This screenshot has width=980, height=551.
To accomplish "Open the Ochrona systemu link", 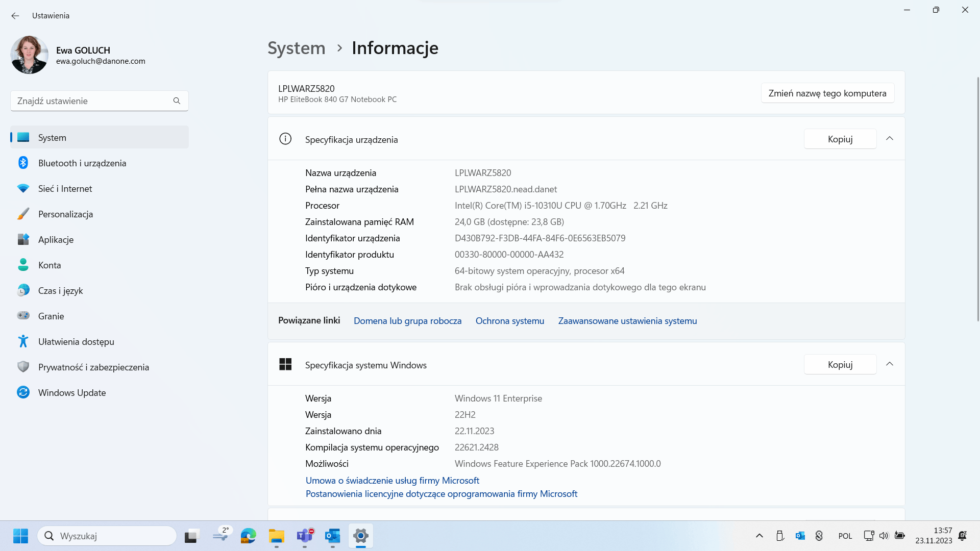I will click(509, 321).
